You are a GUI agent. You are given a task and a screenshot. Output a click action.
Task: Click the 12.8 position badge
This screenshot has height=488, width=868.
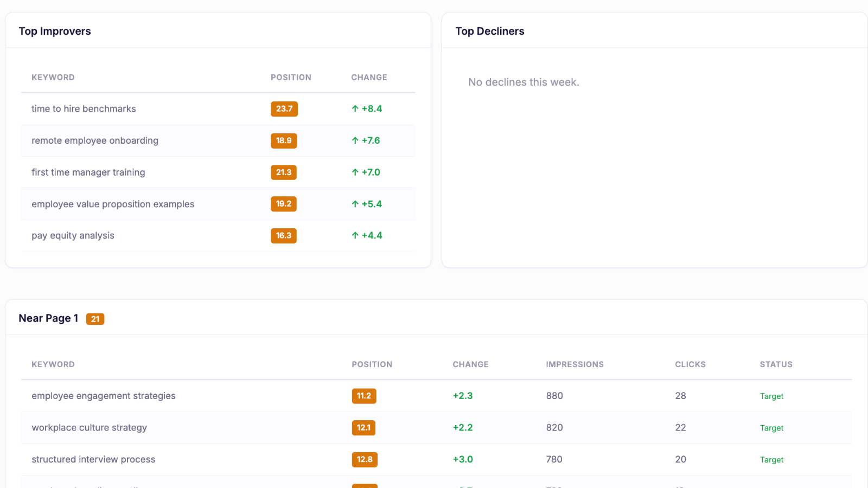365,459
